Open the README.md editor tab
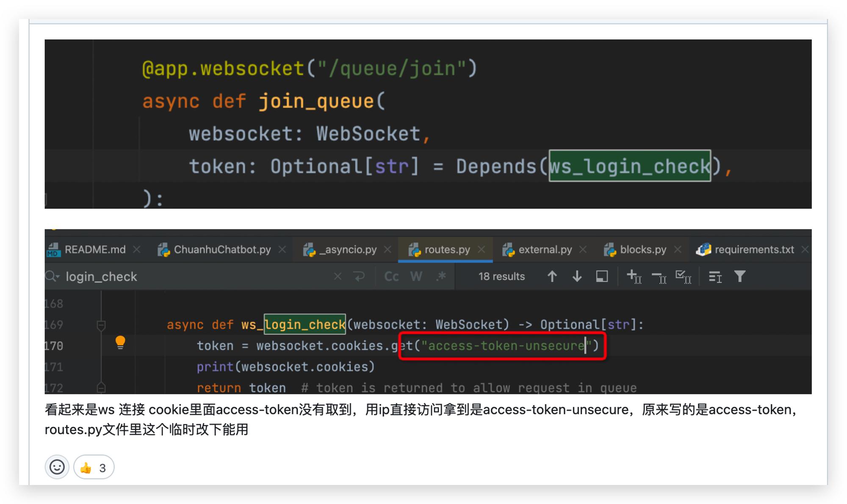Screen dimensions: 847x504 coord(94,250)
